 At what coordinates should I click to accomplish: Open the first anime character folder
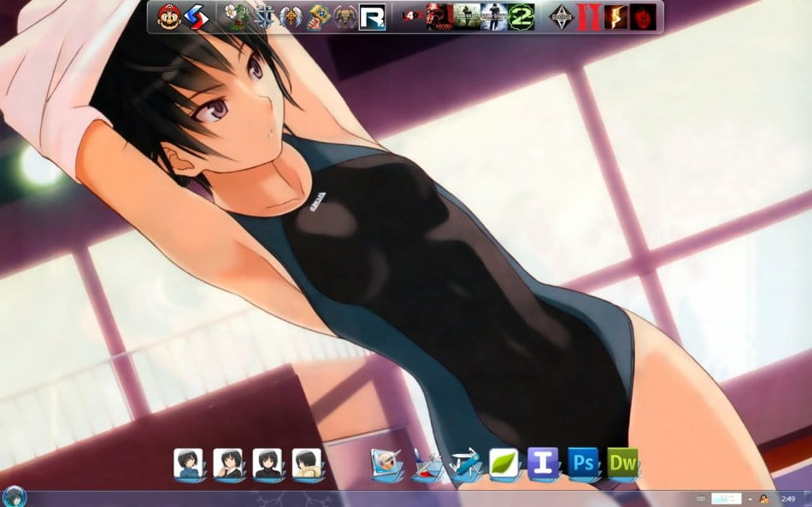[x=188, y=464]
